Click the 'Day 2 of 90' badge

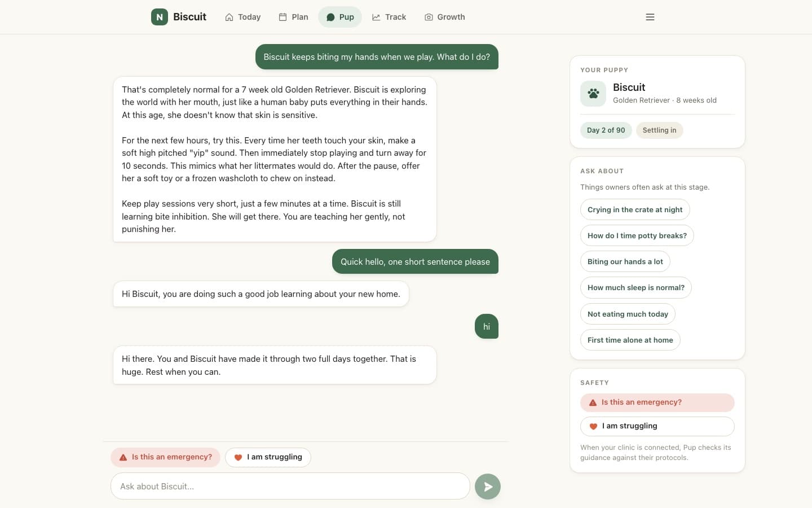[x=606, y=130]
